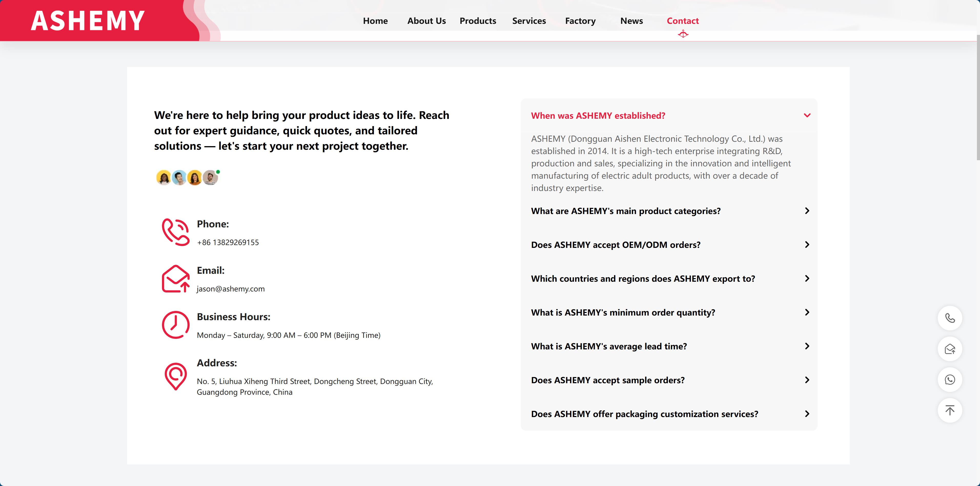Expand the minimum order quantity question
The image size is (980, 486).
(x=669, y=312)
